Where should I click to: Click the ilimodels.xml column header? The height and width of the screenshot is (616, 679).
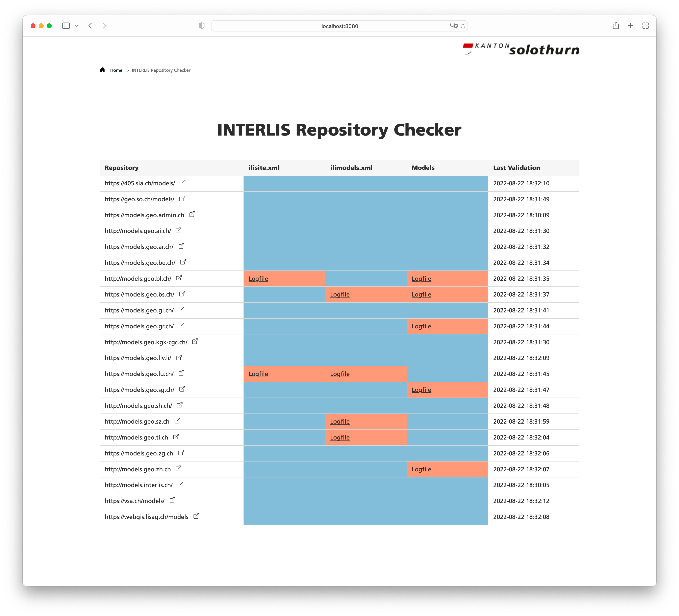pyautogui.click(x=351, y=168)
